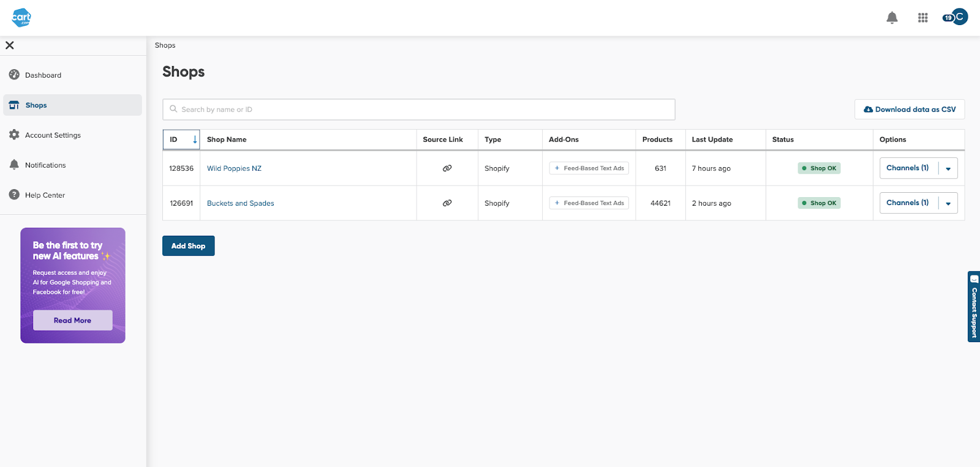Click the notifications bell icon in header
The width and height of the screenshot is (980, 467).
point(892,18)
